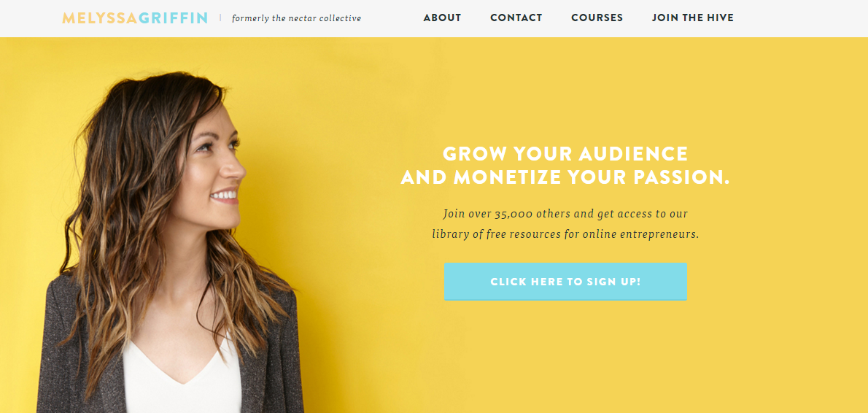868x413 pixels.
Task: Click the 'AND MONETIZE YOUR PASSION.' headline line
Action: click(565, 177)
